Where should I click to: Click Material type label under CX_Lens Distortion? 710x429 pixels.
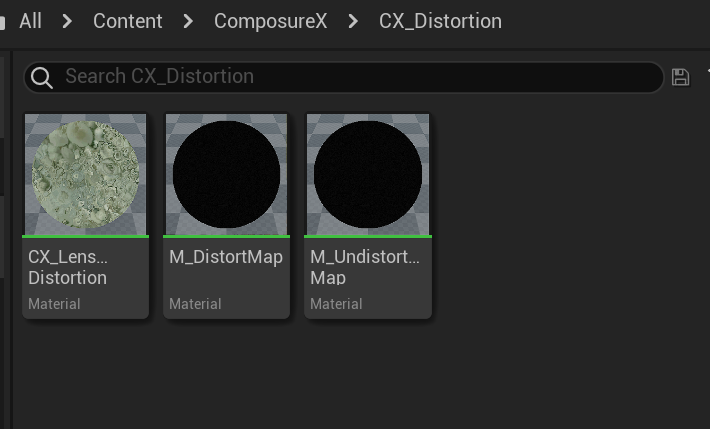coord(54,304)
